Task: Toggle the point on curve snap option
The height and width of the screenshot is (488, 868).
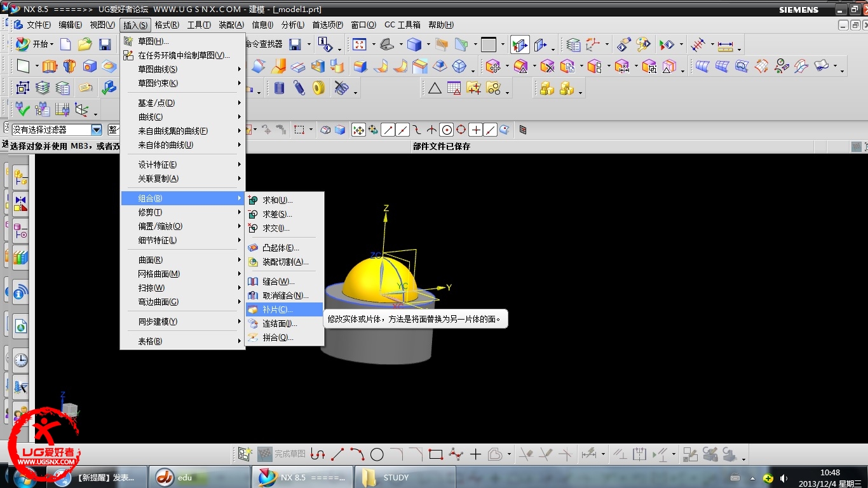Action: [491, 130]
